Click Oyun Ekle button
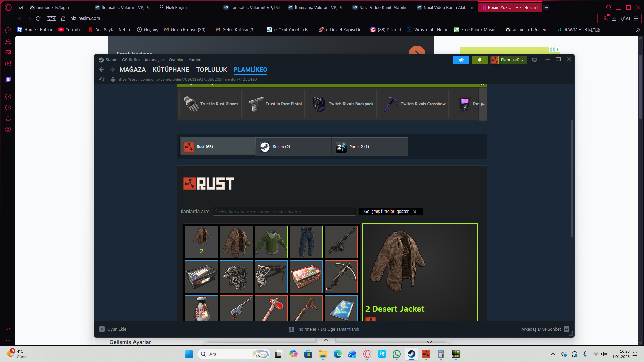Screen dimensions: 644x362 tap(113, 329)
